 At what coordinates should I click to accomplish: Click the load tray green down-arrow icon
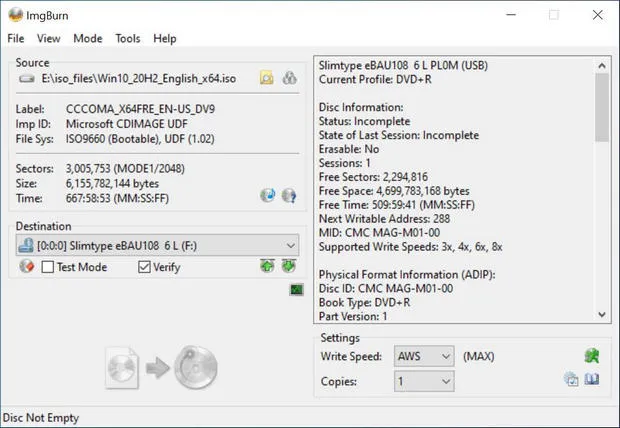pyautogui.click(x=289, y=266)
